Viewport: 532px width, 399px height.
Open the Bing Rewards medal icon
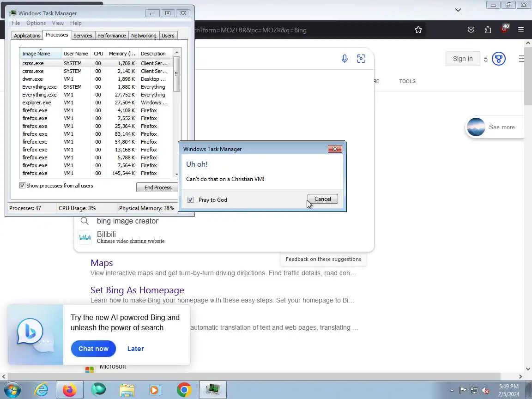(x=498, y=59)
